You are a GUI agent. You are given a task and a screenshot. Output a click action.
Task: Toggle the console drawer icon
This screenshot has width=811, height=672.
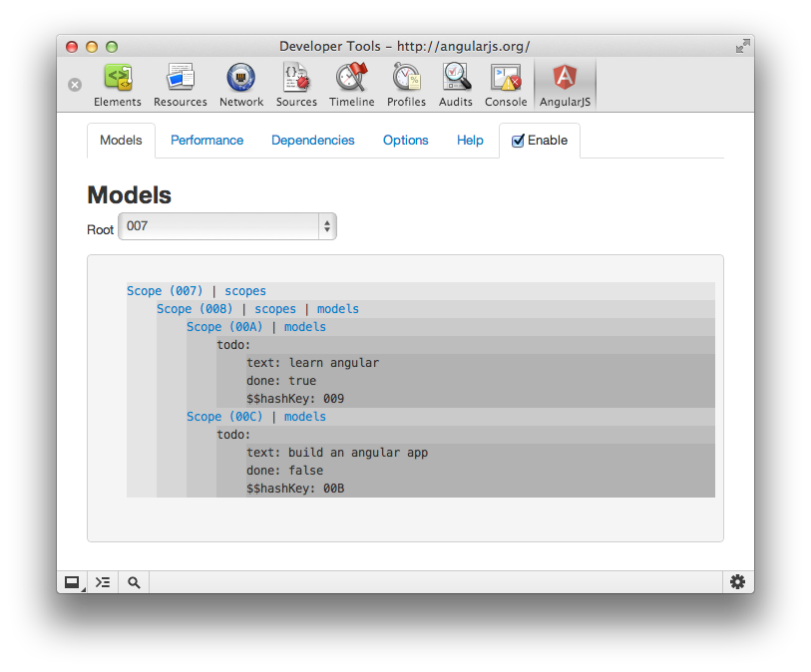coord(103,582)
